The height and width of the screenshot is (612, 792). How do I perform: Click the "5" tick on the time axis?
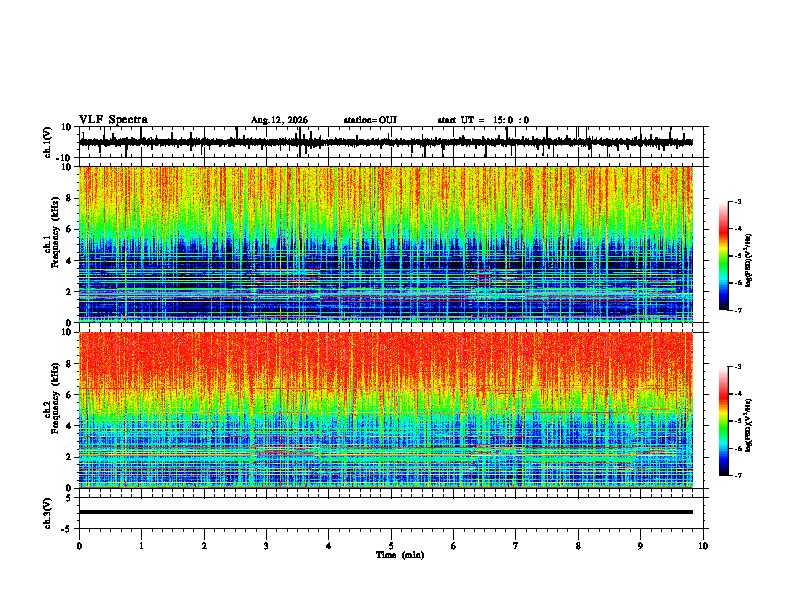pyautogui.click(x=391, y=546)
